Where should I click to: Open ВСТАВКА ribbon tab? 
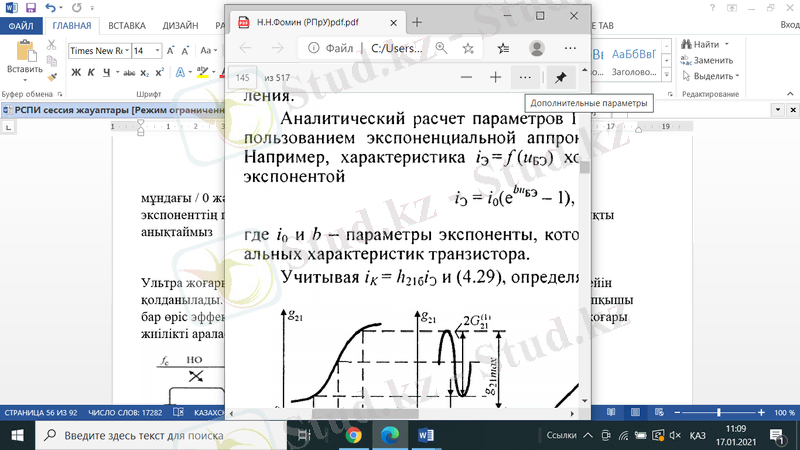127,26
